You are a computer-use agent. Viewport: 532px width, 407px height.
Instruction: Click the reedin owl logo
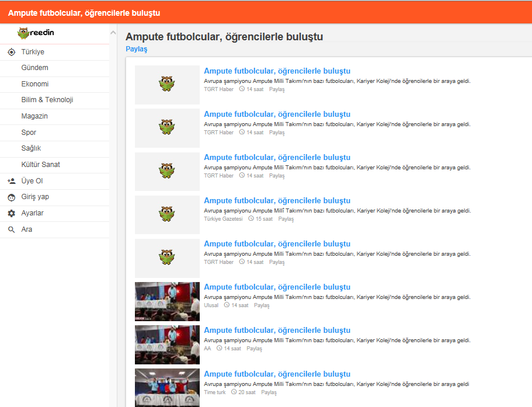pos(36,33)
